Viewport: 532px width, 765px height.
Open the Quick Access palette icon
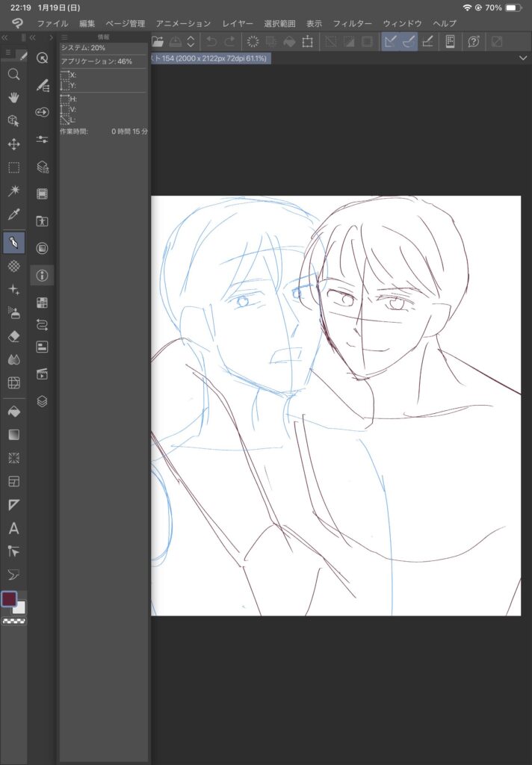(42, 58)
